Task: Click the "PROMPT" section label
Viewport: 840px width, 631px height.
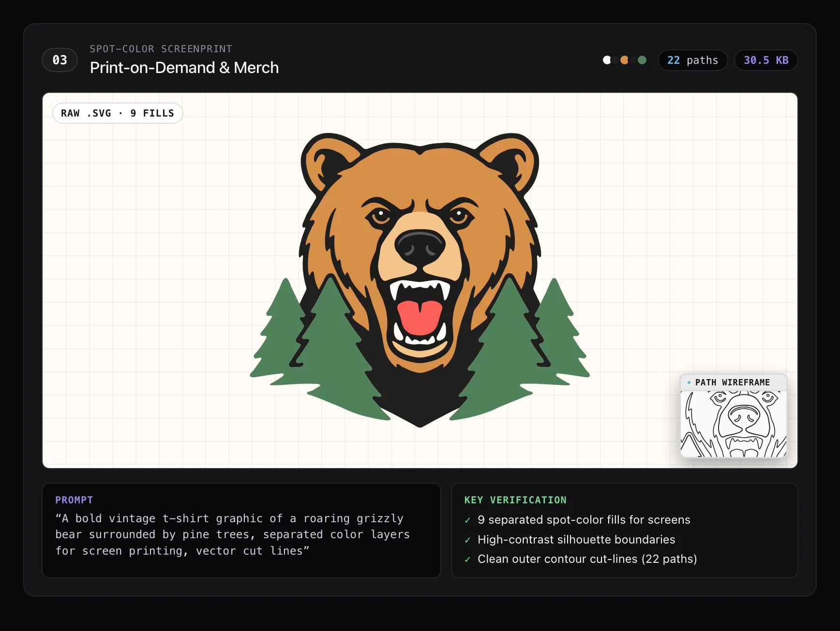Action: point(74,500)
